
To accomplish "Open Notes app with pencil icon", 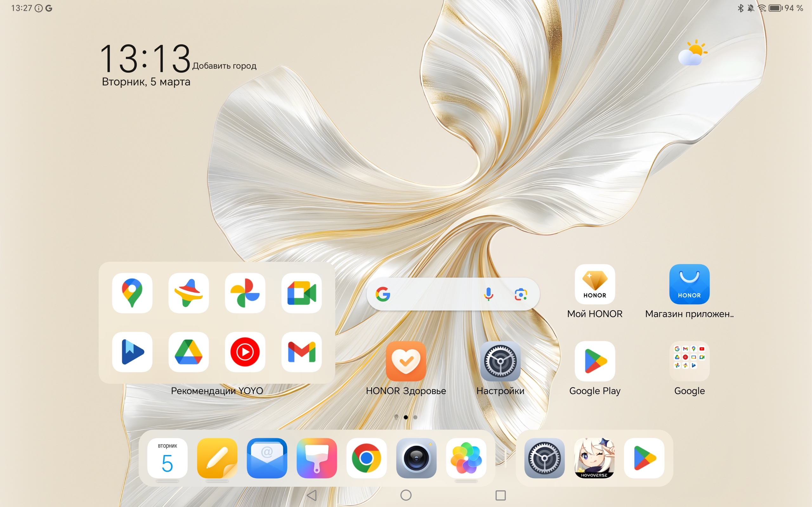I will click(217, 458).
